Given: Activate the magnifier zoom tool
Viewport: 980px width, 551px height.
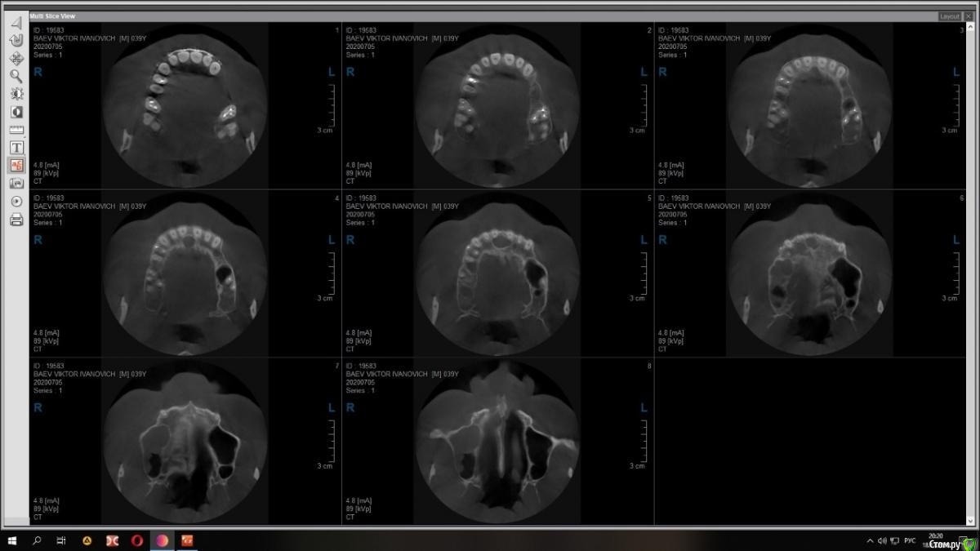Looking at the screenshot, I should tap(16, 76).
